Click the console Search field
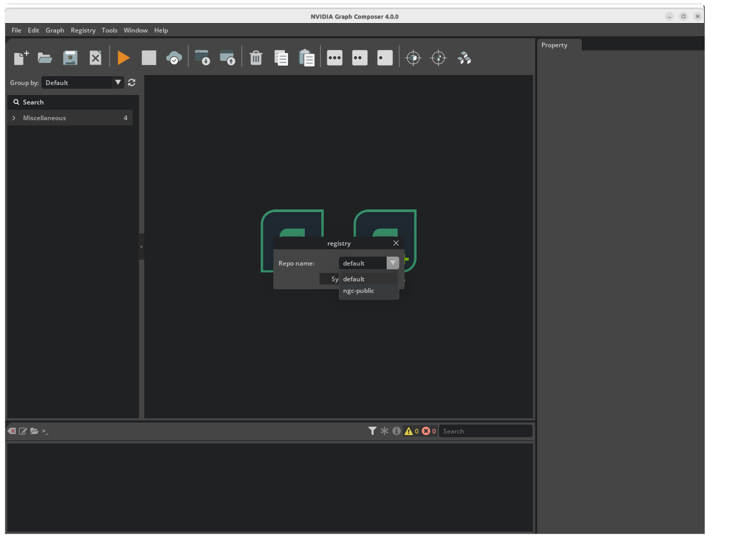This screenshot has width=756, height=539. [485, 430]
